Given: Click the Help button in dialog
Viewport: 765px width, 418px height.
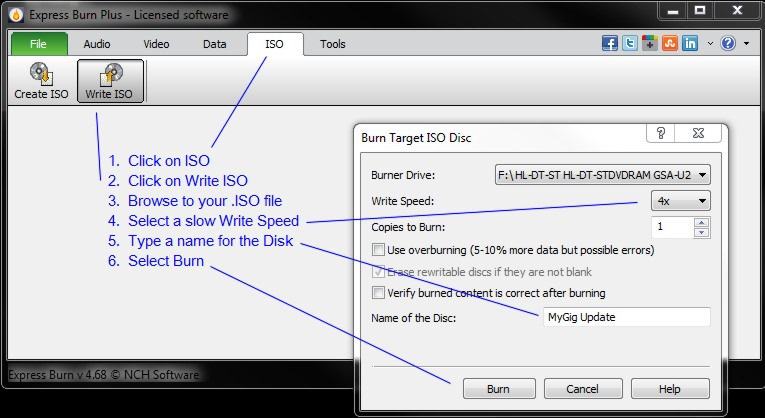Looking at the screenshot, I should pos(670,389).
